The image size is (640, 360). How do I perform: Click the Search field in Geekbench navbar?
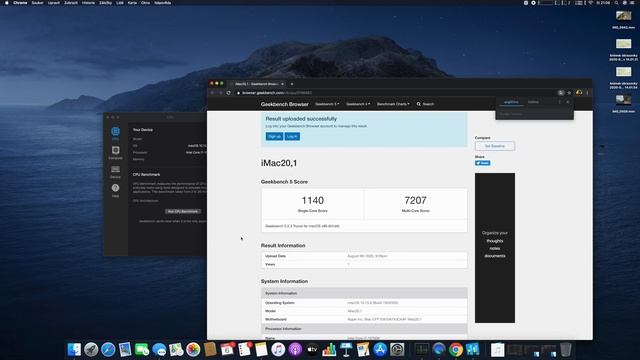(425, 104)
